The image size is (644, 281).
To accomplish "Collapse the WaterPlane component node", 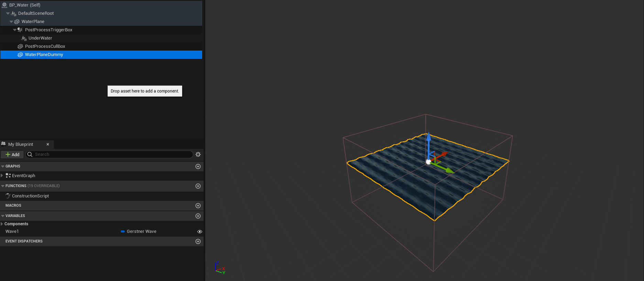I will 11,22.
